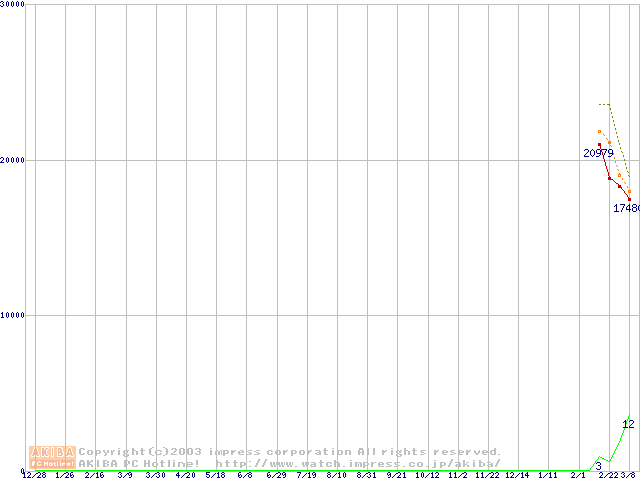Click the green line's value label 3

(598, 466)
